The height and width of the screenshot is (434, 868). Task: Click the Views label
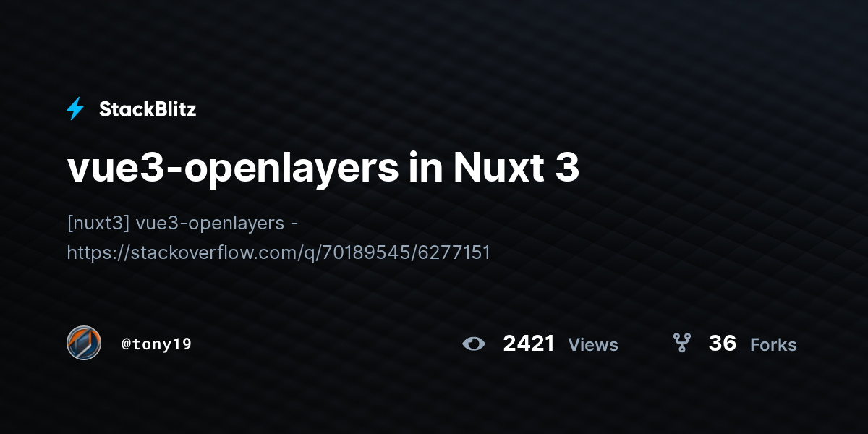tap(593, 345)
